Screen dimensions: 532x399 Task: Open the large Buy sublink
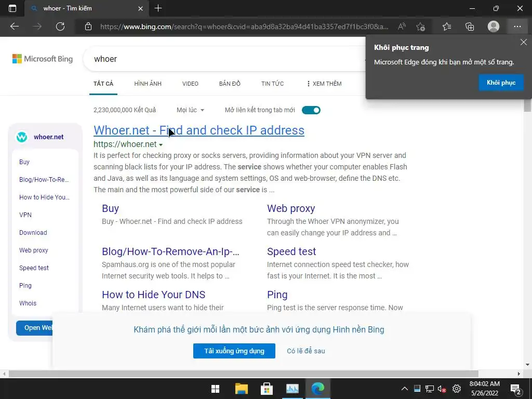[x=110, y=208]
